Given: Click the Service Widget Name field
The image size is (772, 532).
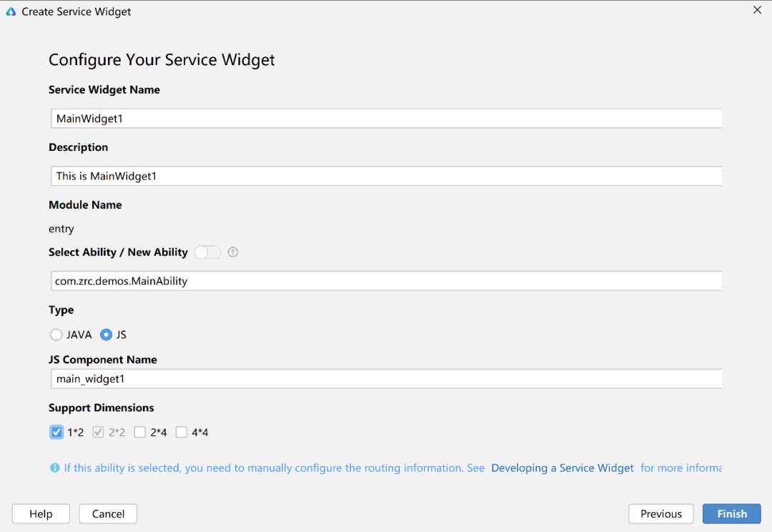Looking at the screenshot, I should pos(386,119).
